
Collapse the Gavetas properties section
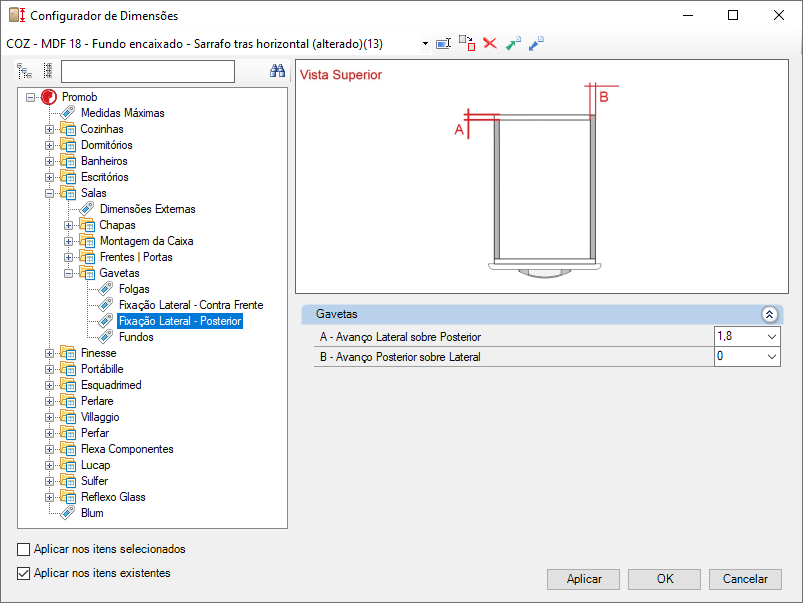769,314
